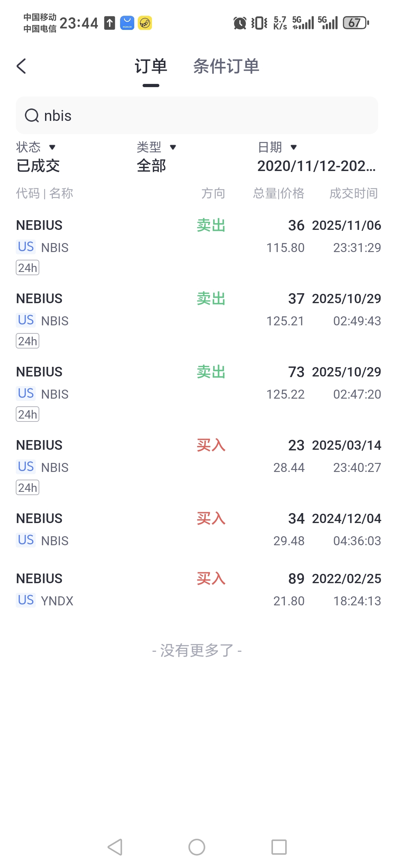
Task: Tap the 24h badge on the 115.80 order
Action: (x=27, y=267)
